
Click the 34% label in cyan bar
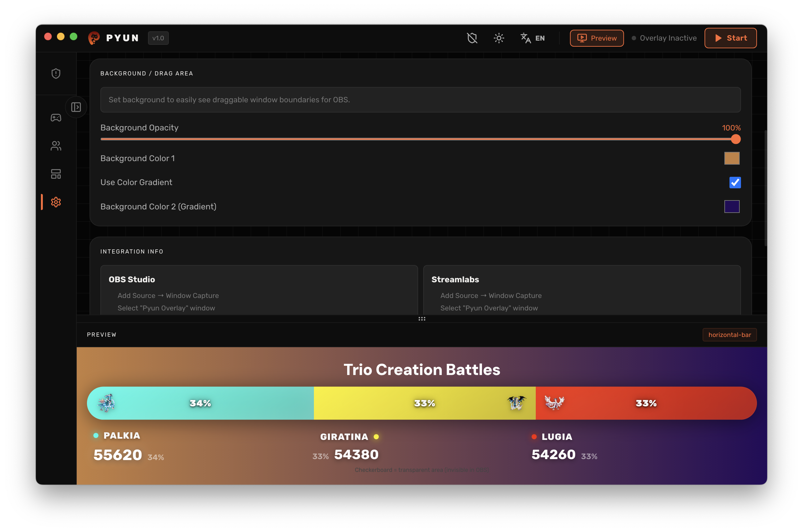tap(200, 403)
